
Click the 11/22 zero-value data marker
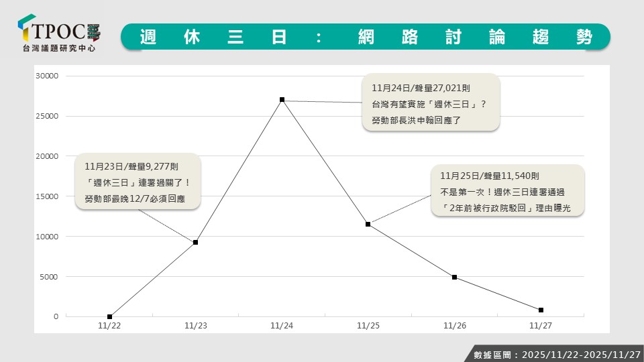coord(109,316)
